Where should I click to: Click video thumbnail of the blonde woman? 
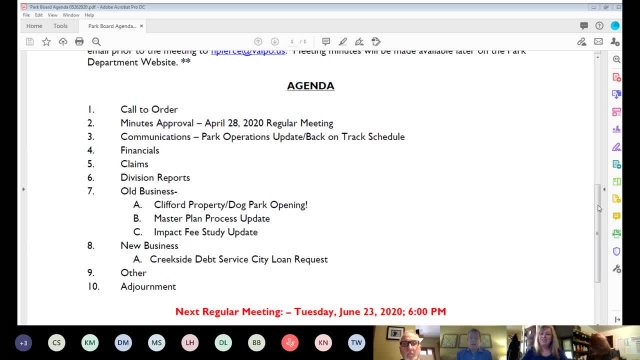[x=540, y=343]
